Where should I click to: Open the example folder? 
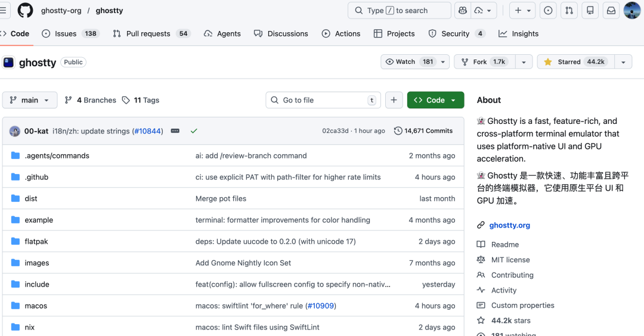[39, 220]
